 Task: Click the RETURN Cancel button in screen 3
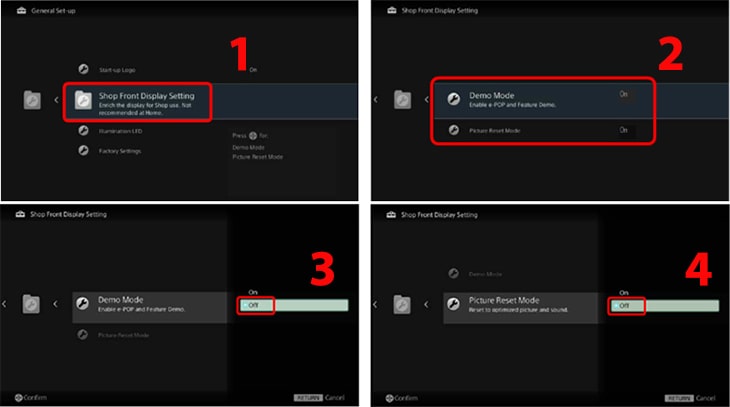coord(319,398)
